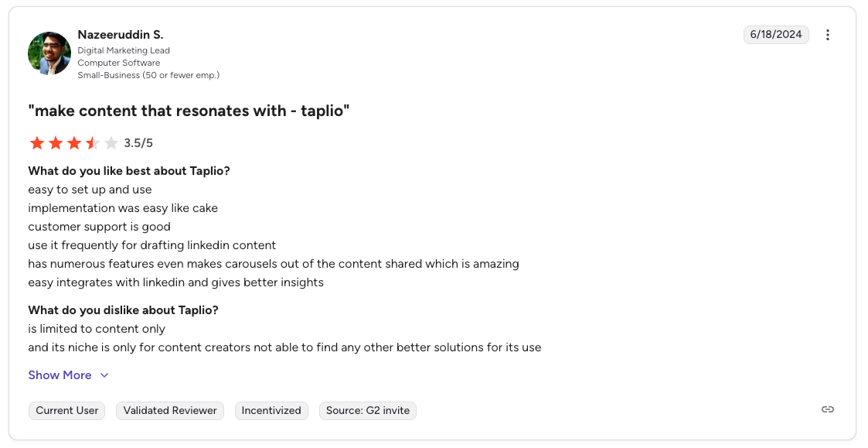
Task: Click the Show More chevron arrow
Action: pos(104,375)
